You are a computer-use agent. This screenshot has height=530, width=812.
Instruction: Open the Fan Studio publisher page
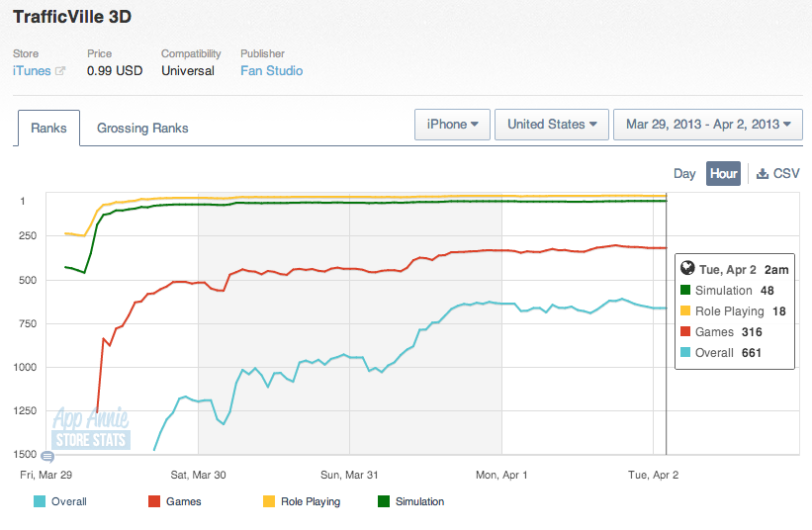pos(271,71)
